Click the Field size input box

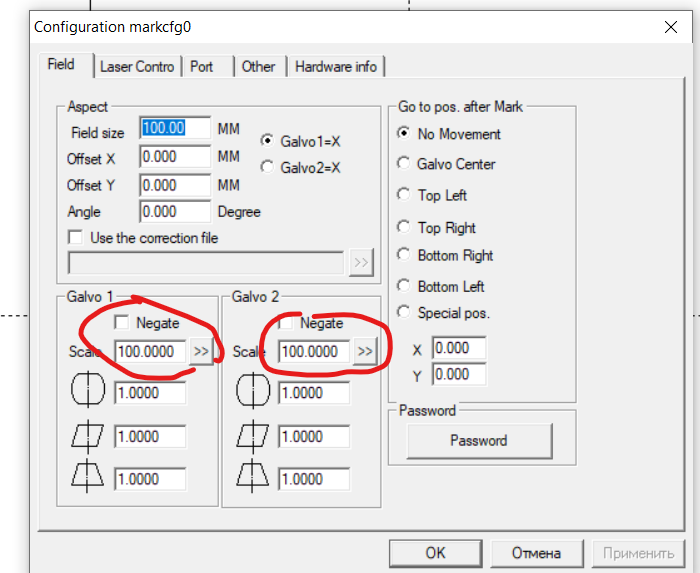(x=175, y=129)
